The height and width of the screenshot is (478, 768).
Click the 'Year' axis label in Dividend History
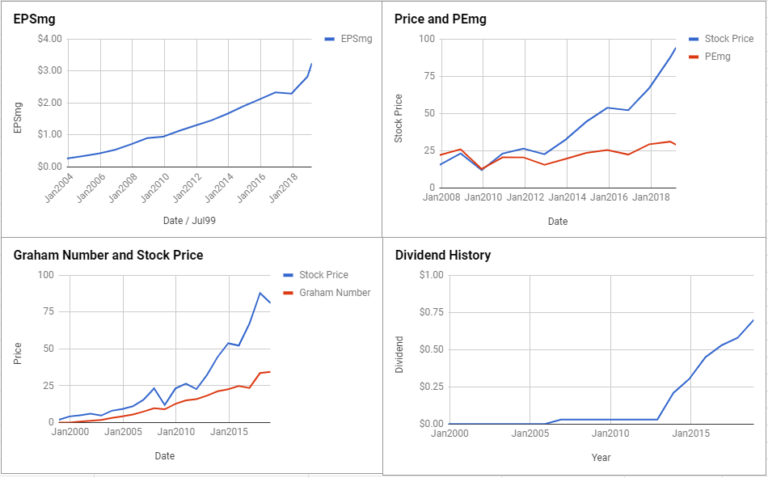(x=600, y=457)
